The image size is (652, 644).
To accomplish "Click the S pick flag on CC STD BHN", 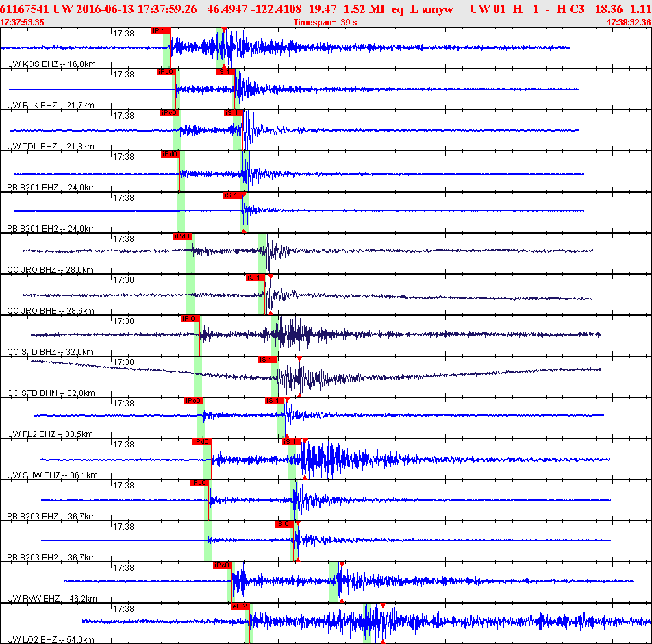I will click(267, 360).
